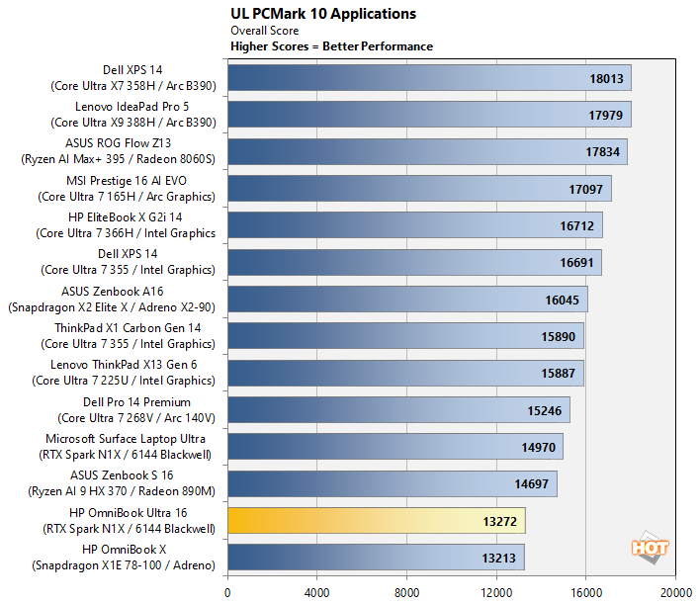The image size is (700, 604).
Task: Click the score value 16691
Action: pyautogui.click(x=576, y=263)
